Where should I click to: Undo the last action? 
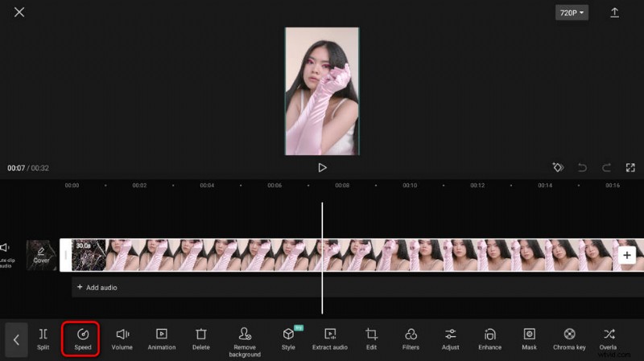pyautogui.click(x=582, y=167)
